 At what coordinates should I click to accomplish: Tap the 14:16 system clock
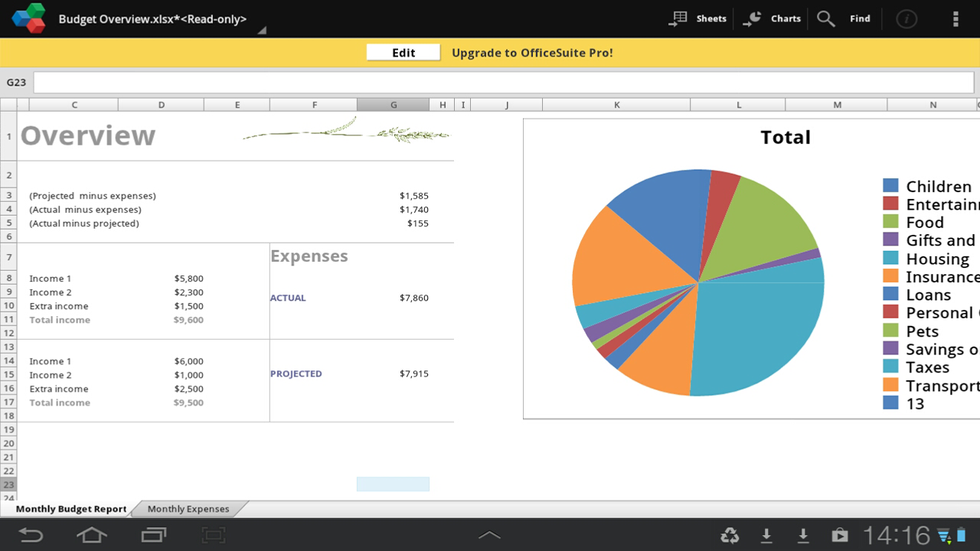click(x=897, y=535)
